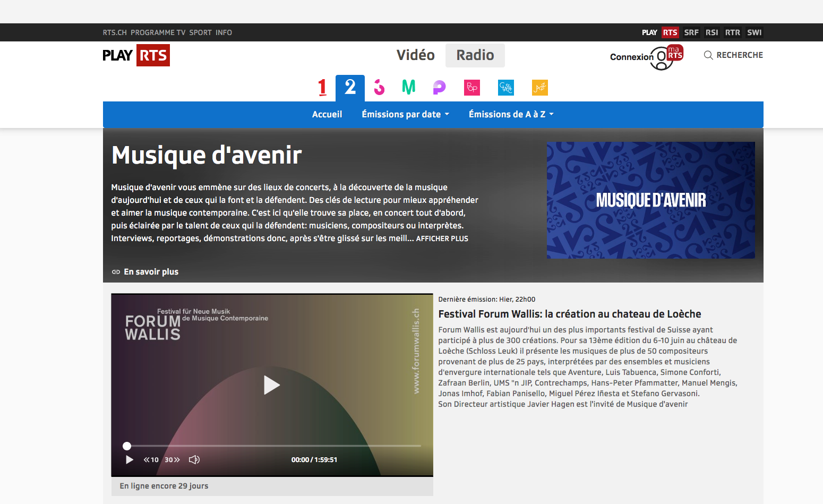Click 'Dernière émission: Hier, 22h00' text
Screen dimensions: 823x504
click(487, 300)
